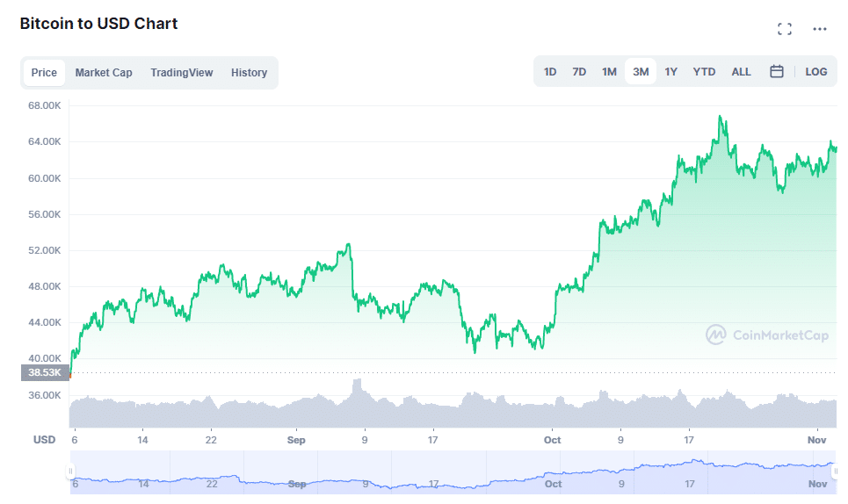Open the TradingView tab
This screenshot has height=504, width=848.
point(182,73)
